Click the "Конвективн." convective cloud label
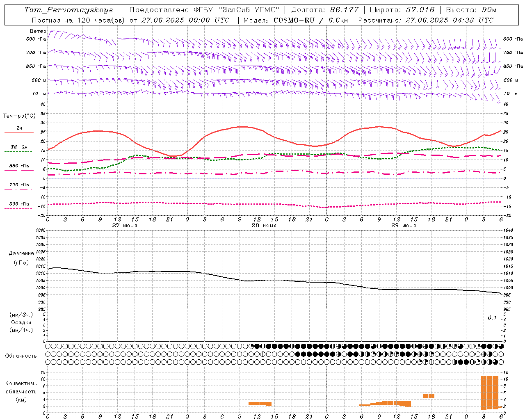 tap(21, 383)
